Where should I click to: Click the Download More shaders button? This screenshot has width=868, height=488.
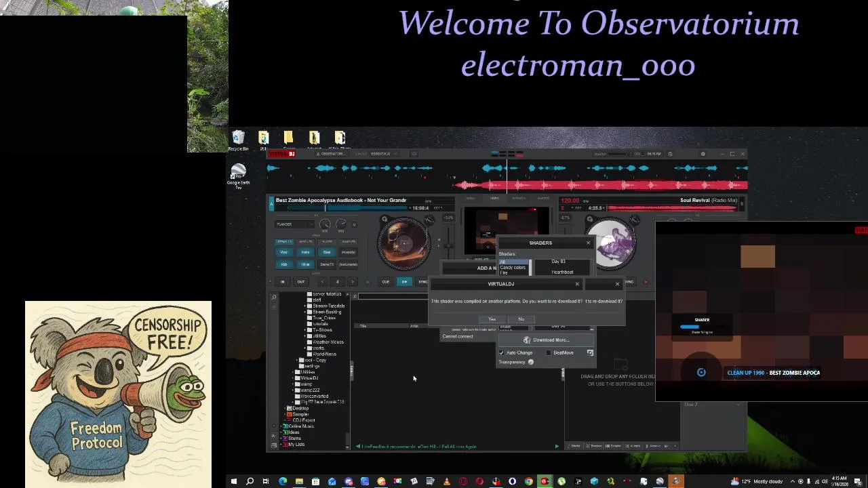545,340
